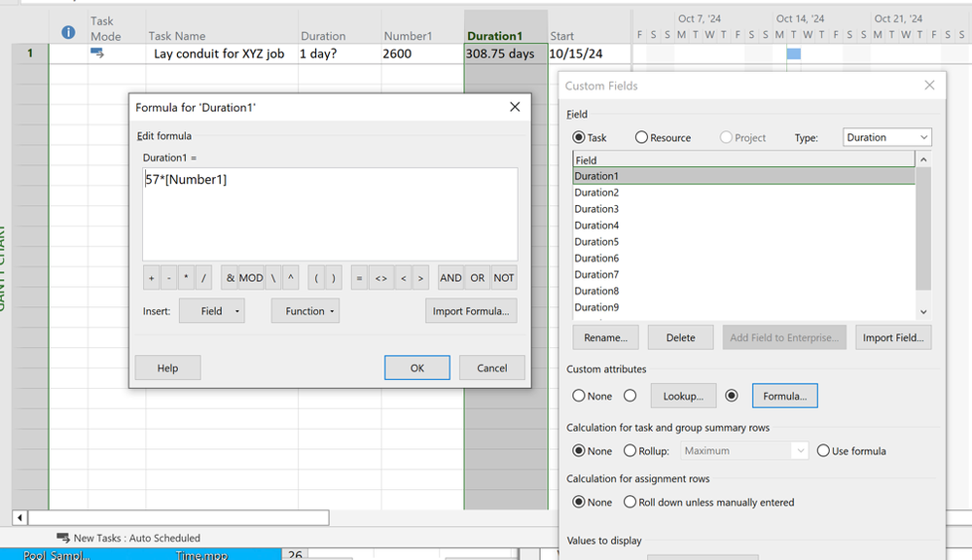This screenshot has width=972, height=560.
Task: Click inside the formula edit box
Action: (x=330, y=214)
